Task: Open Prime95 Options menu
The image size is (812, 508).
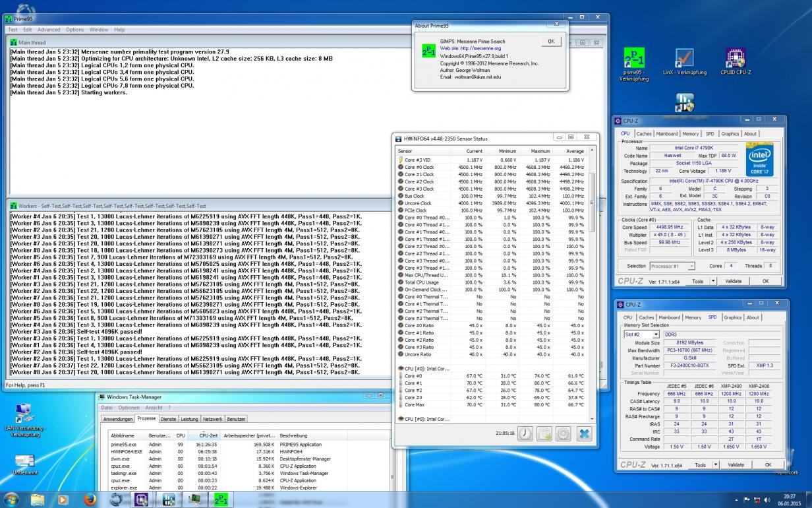Action: point(74,30)
